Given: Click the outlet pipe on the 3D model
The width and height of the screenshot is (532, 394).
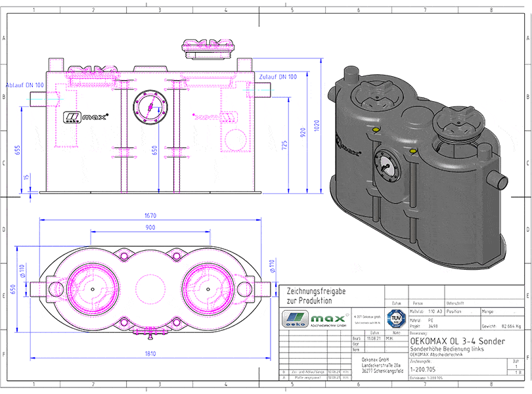Looking at the screenshot, I should [x=499, y=179].
